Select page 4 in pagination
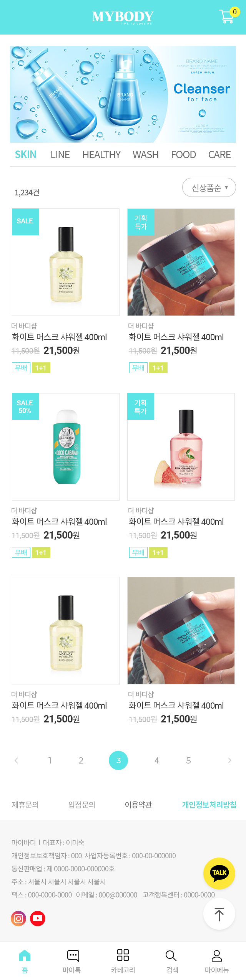The image size is (246, 980). click(157, 760)
